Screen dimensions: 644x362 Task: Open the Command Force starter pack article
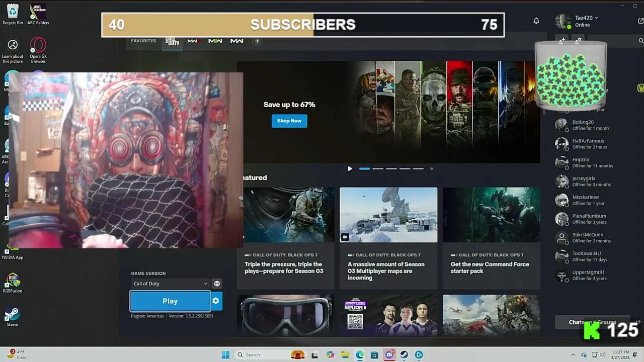492,238
